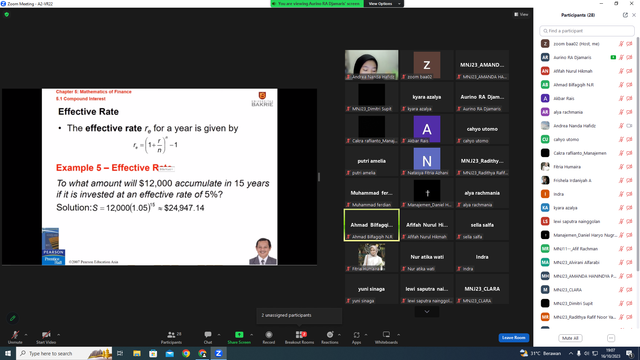
Task: Open the weather widget on taskbar
Action: tap(540, 353)
